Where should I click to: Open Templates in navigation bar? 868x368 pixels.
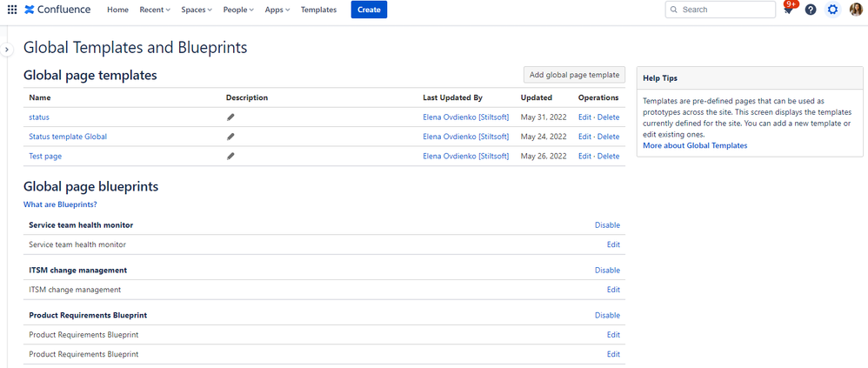point(318,10)
